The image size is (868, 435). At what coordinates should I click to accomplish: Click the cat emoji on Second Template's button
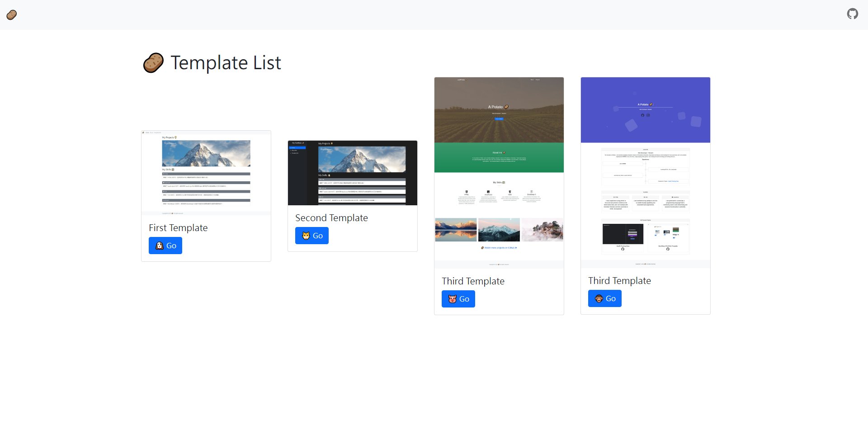click(x=306, y=236)
